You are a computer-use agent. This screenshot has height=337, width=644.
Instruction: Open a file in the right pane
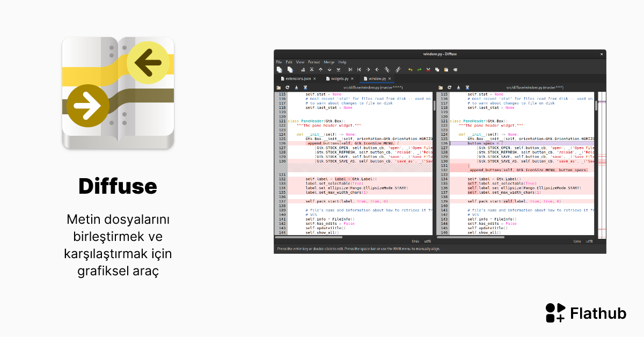click(440, 87)
